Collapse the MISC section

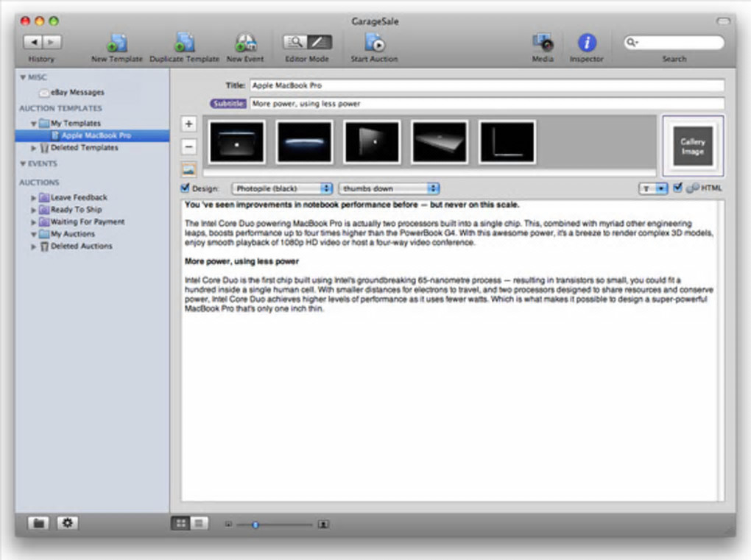23,77
